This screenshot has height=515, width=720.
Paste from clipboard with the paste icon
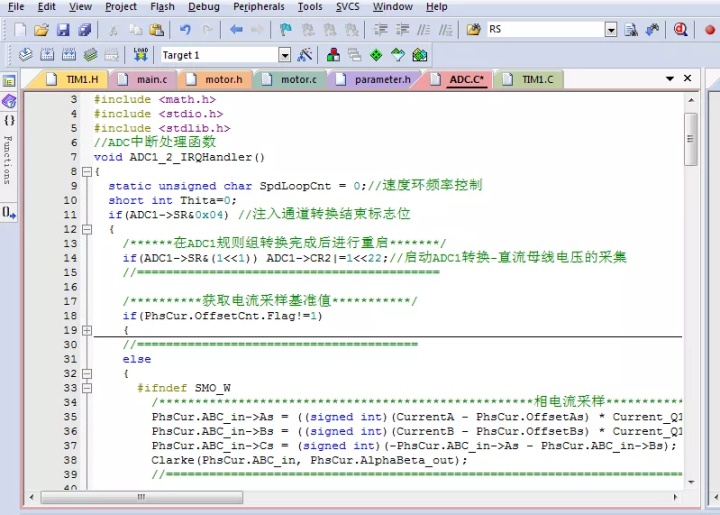tap(157, 30)
